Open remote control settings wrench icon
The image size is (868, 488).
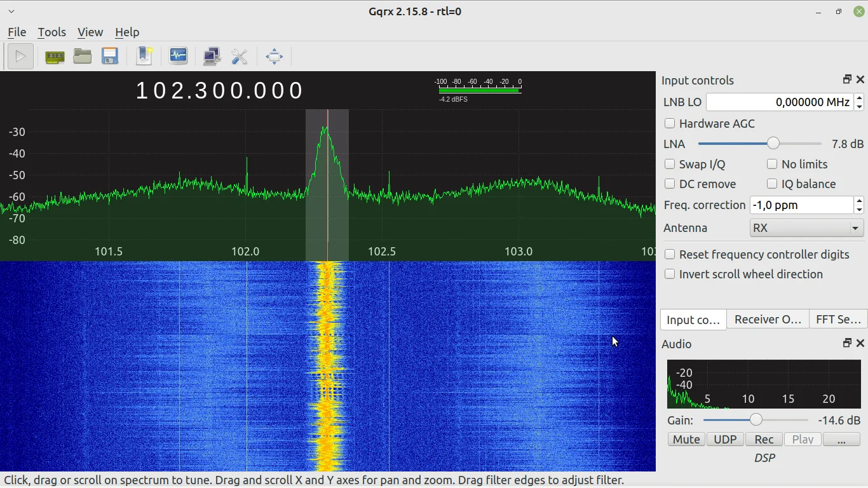(x=240, y=57)
